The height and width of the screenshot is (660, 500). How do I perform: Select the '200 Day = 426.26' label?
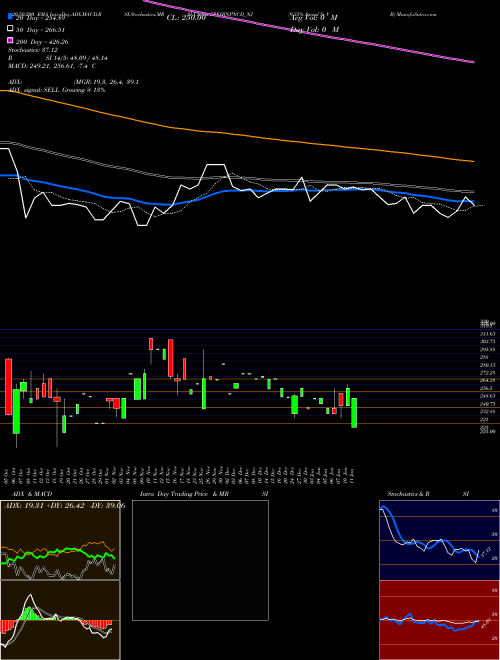(43, 42)
